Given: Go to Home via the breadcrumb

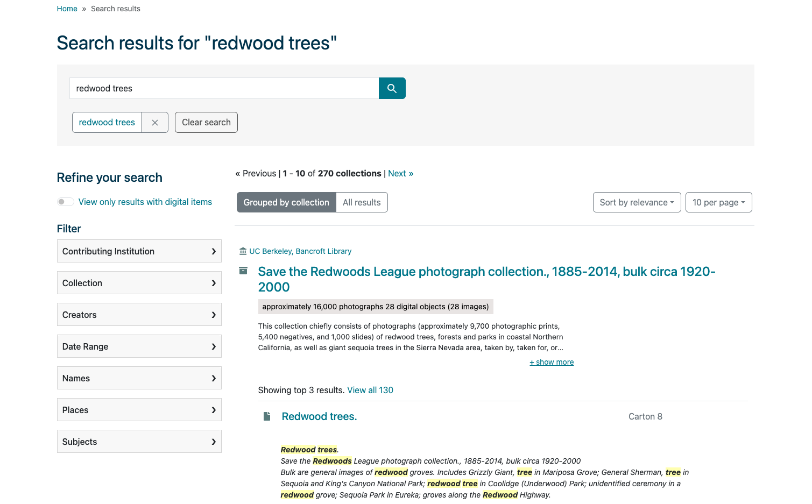Looking at the screenshot, I should (67, 8).
